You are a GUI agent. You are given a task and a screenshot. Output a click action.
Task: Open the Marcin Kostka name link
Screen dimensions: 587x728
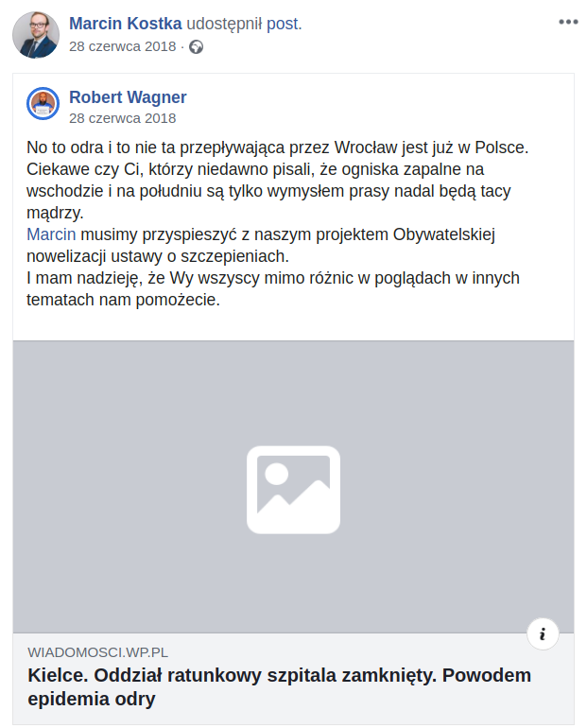point(126,24)
